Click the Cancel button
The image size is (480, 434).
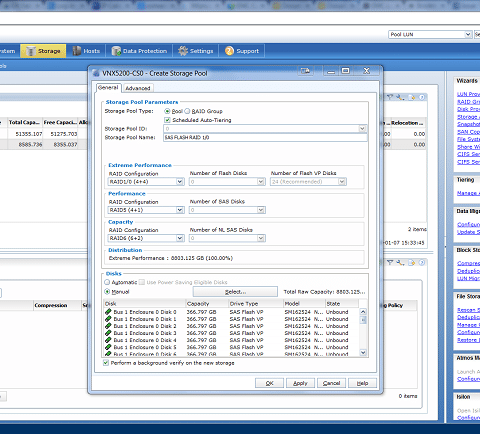(331, 383)
